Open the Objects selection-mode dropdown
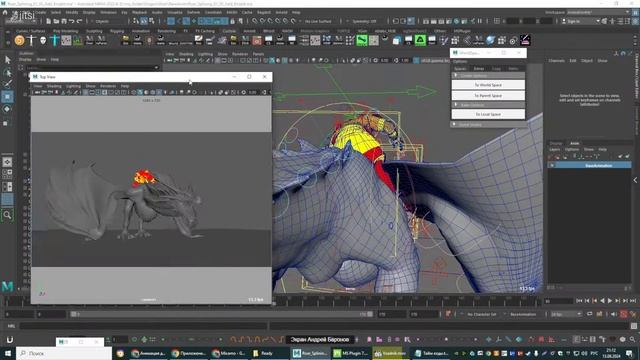Image resolution: width=640 pixels, height=360 pixels. (108, 21)
